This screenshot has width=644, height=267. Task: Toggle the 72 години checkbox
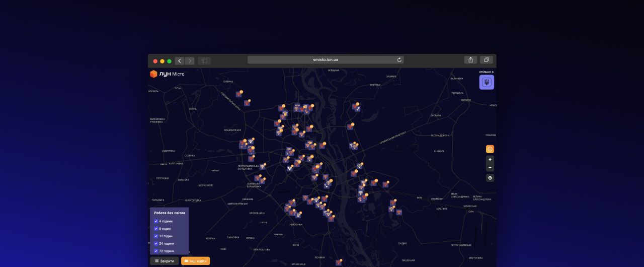(156, 251)
